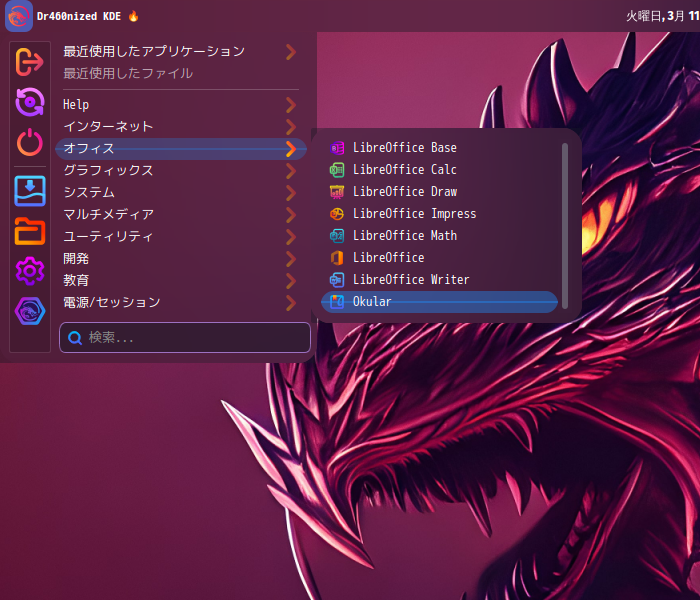Launch LibreOffice Writer

439,279
